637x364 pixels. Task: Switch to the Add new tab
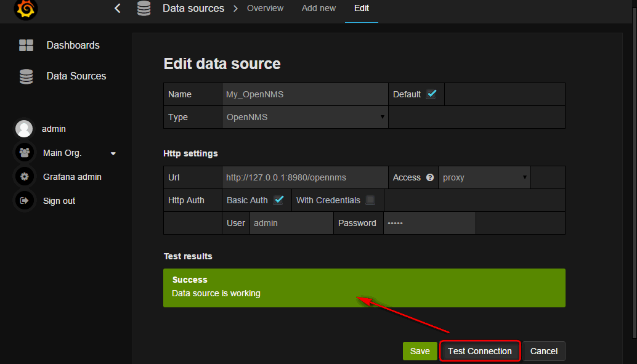tap(319, 8)
